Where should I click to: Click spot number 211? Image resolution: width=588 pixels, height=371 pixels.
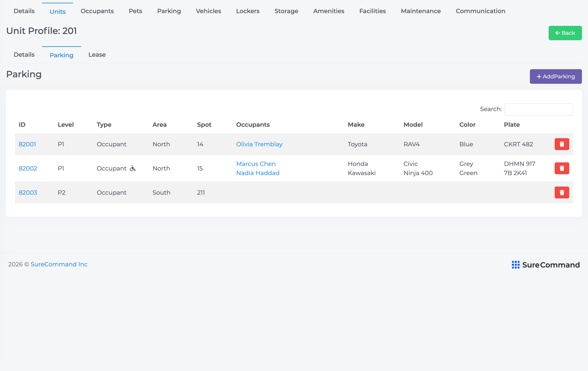pos(201,192)
